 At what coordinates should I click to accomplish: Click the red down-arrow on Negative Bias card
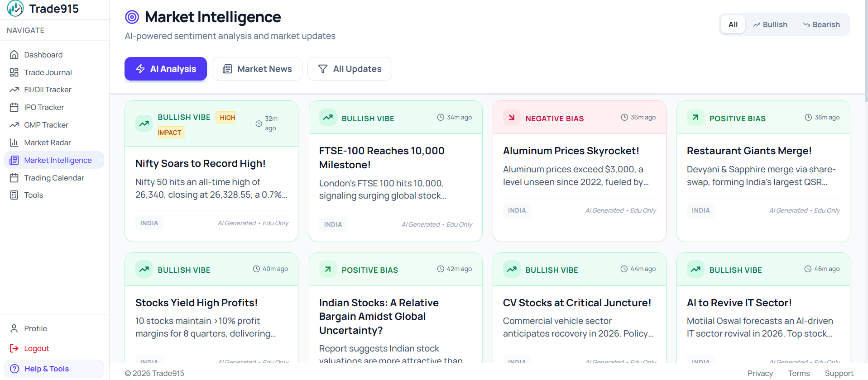pyautogui.click(x=512, y=118)
